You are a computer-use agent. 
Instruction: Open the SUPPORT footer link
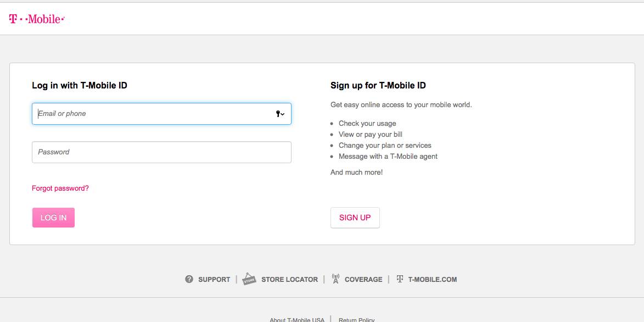(x=214, y=280)
